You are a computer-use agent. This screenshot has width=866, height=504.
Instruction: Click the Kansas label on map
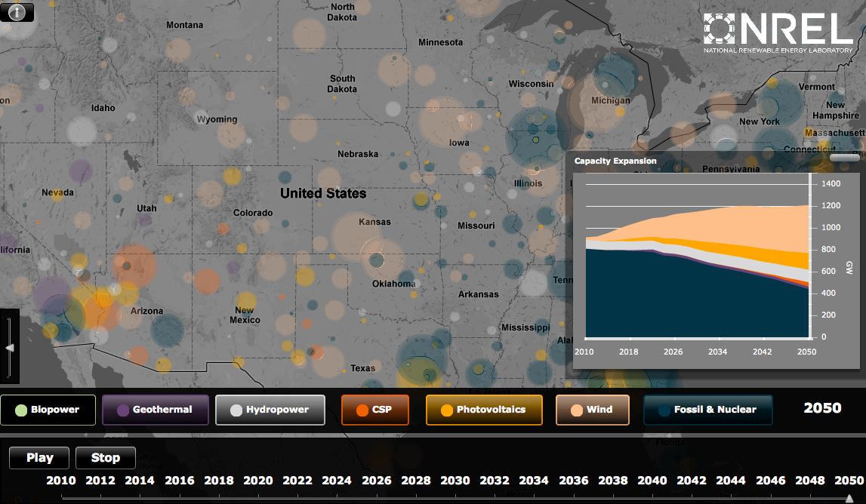click(x=374, y=222)
